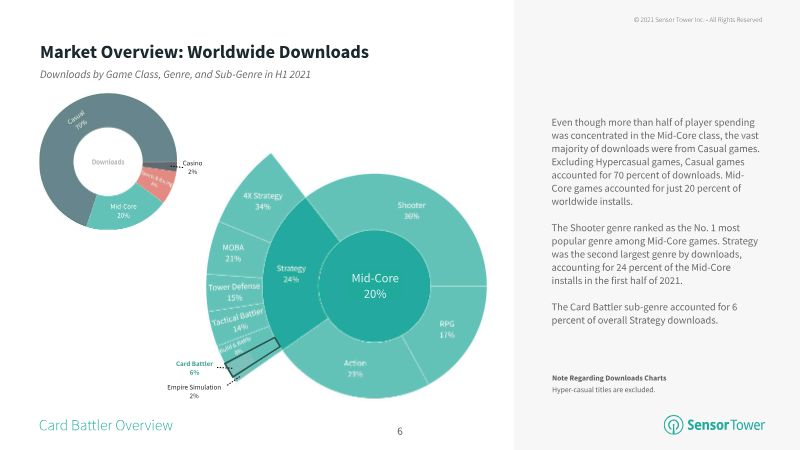The image size is (800, 450).
Task: Select the pink Sports & Racing segment
Action: click(x=157, y=182)
